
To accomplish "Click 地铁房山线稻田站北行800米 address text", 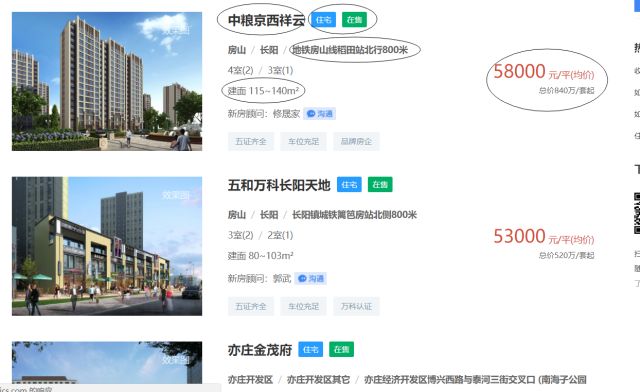I will [350, 50].
